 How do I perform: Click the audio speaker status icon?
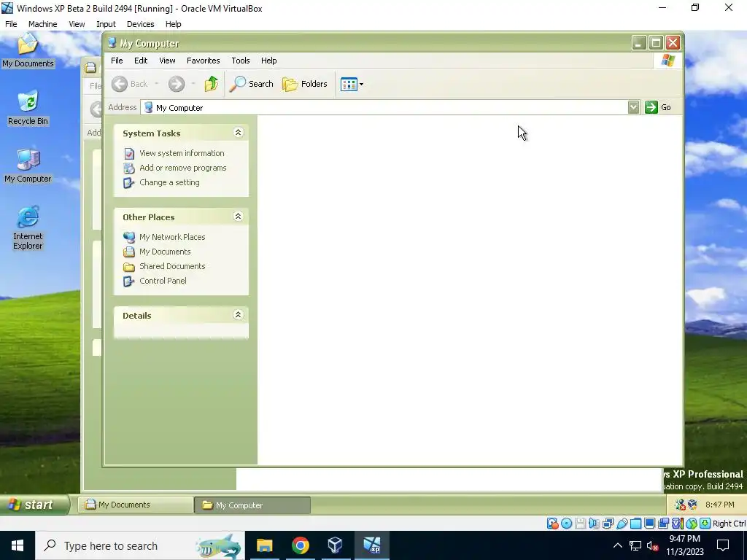click(x=594, y=524)
